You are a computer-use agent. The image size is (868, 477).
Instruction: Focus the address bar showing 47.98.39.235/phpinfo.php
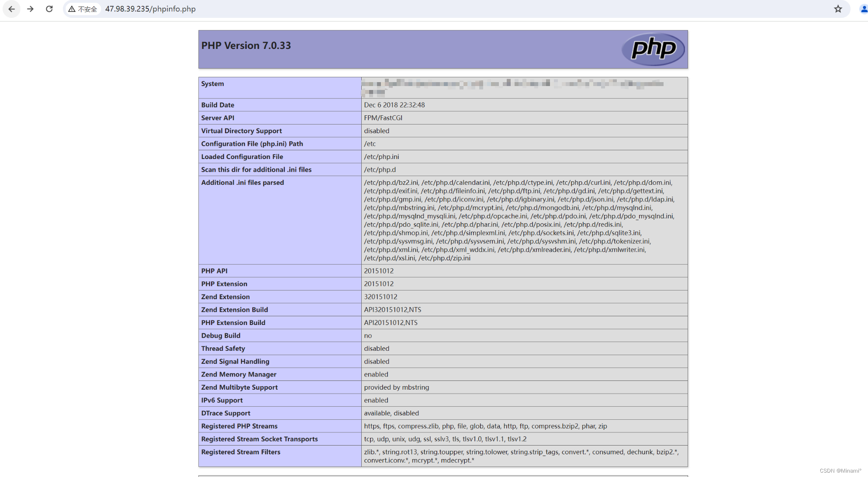(150, 9)
